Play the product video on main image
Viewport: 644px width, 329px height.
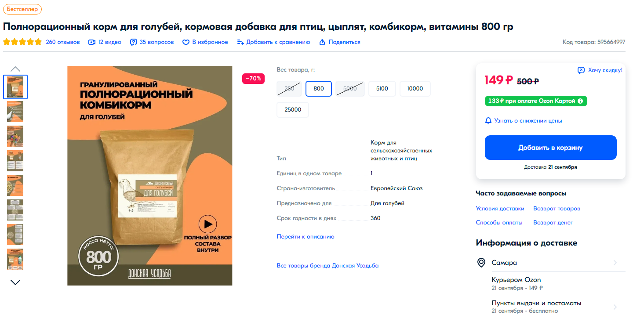(x=207, y=224)
